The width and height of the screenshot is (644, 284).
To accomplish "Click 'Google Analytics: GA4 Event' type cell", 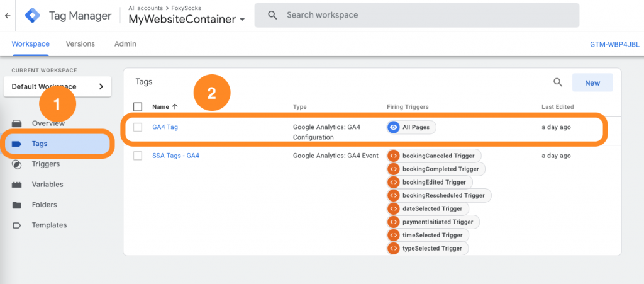I will pyautogui.click(x=336, y=156).
